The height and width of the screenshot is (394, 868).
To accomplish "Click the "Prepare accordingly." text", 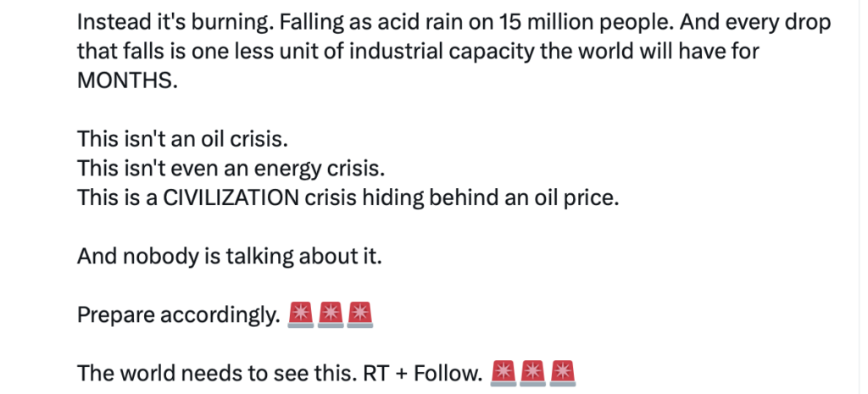I will point(178,315).
